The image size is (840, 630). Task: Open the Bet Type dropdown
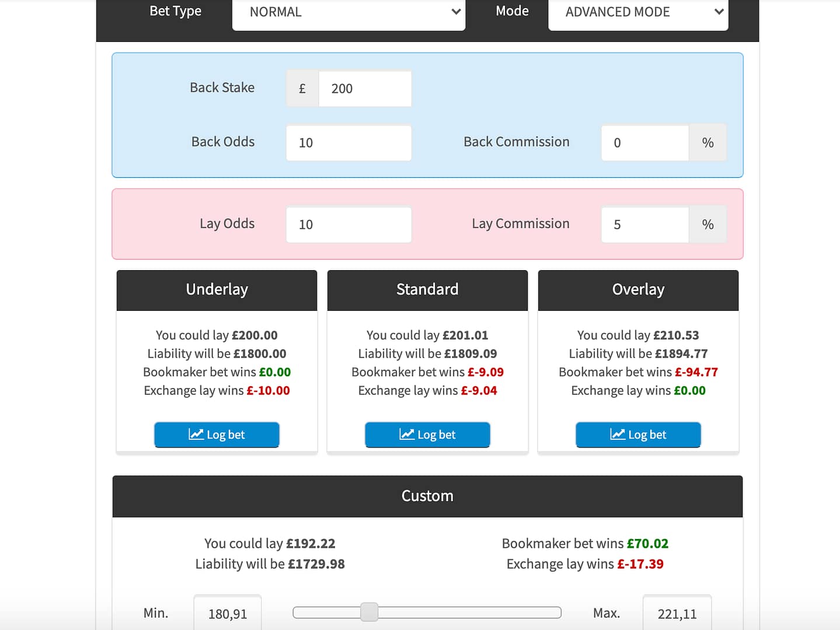348,13
